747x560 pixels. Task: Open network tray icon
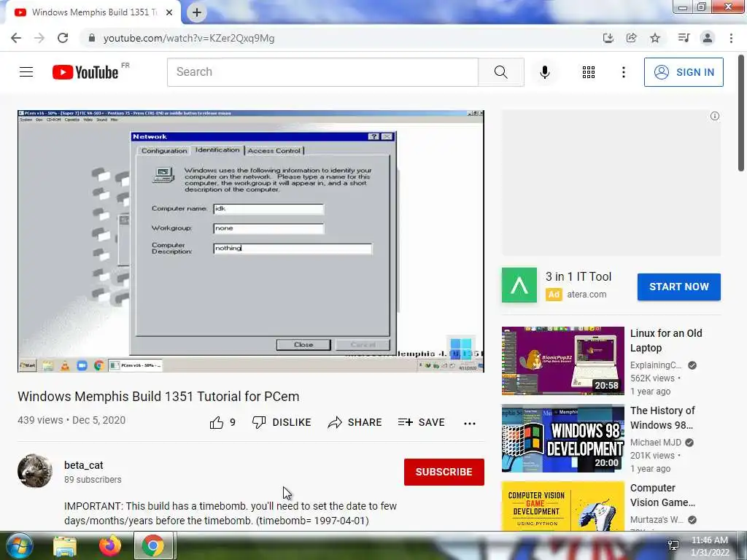click(673, 545)
